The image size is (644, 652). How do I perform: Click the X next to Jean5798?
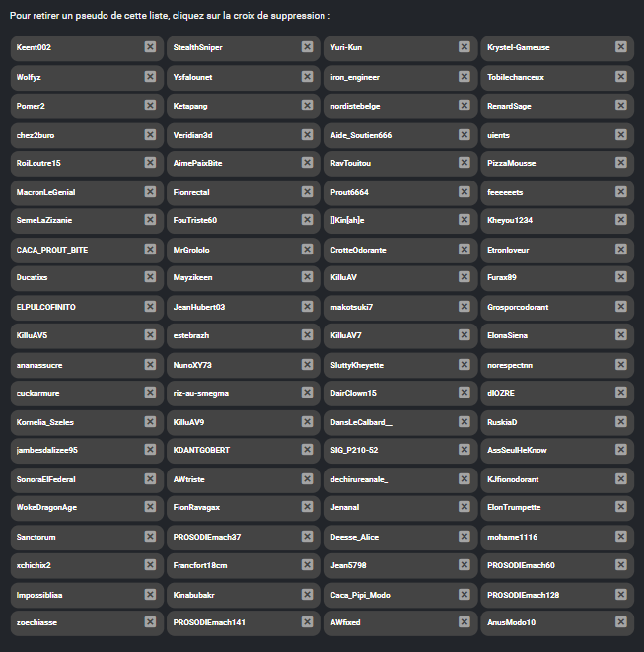464,566
